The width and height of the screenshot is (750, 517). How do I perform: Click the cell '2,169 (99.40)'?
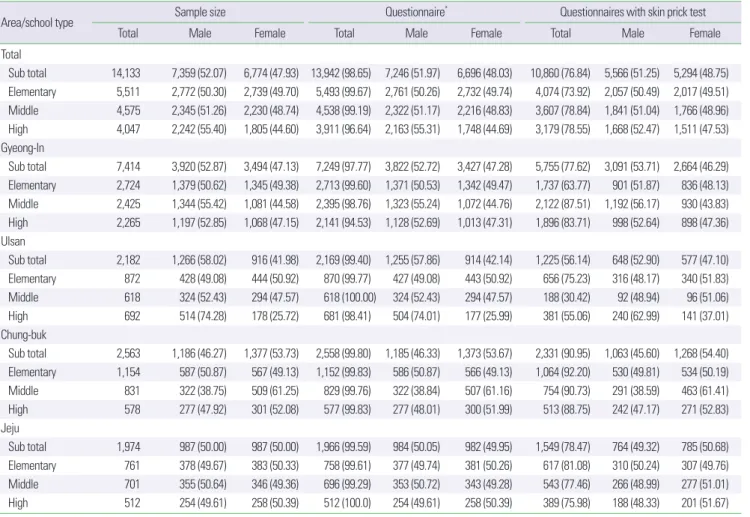click(x=343, y=260)
